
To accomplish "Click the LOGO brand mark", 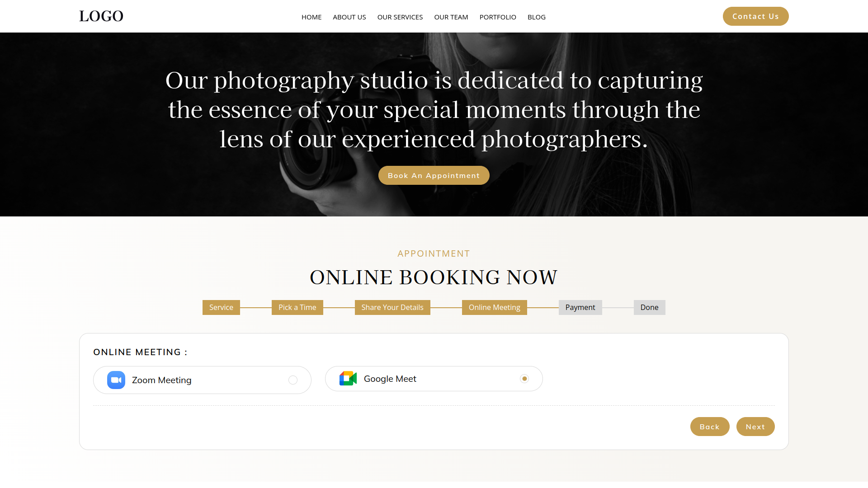I will coord(101,16).
